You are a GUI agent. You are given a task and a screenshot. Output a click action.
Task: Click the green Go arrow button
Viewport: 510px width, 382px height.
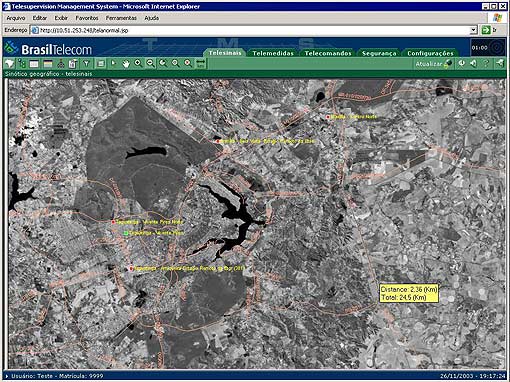click(486, 30)
